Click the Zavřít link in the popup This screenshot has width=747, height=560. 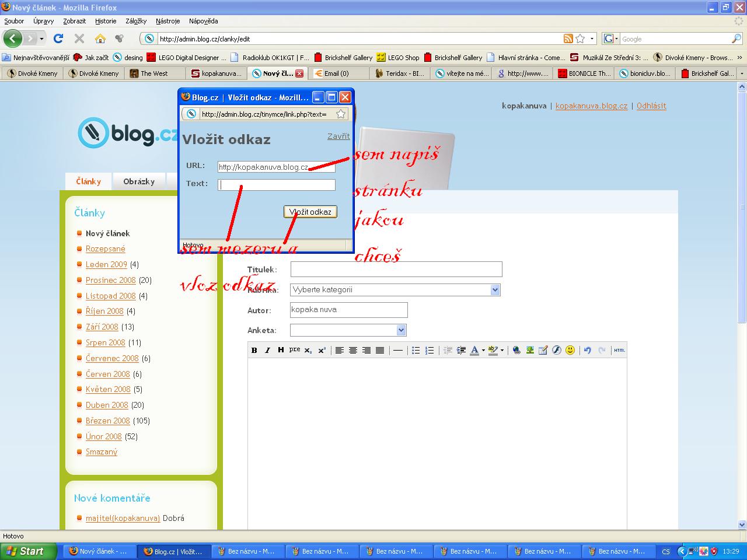(x=338, y=136)
